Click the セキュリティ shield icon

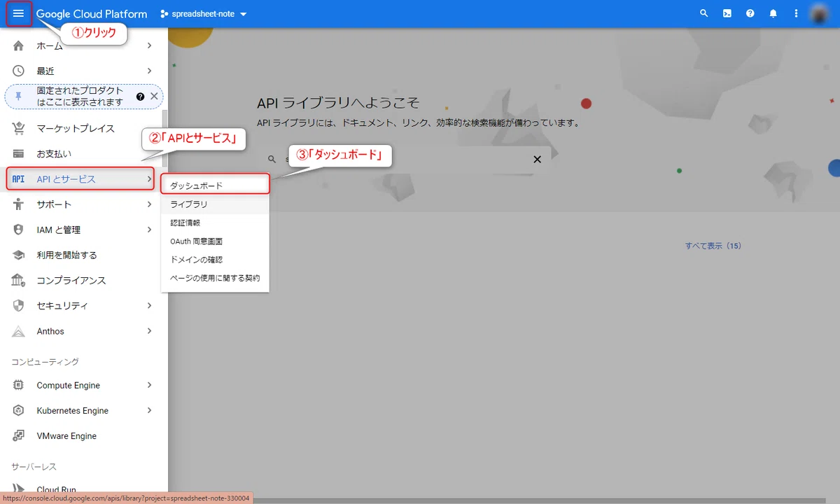tap(19, 306)
